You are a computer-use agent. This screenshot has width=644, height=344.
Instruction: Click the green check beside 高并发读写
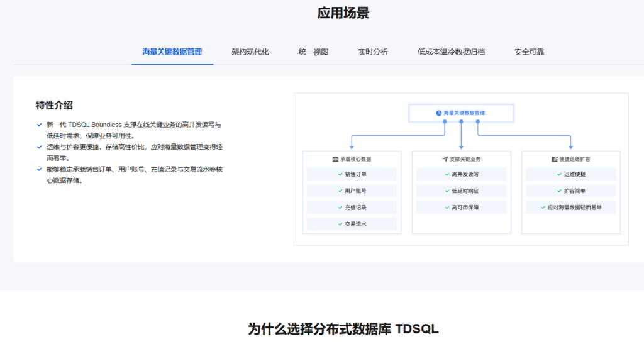pos(447,174)
